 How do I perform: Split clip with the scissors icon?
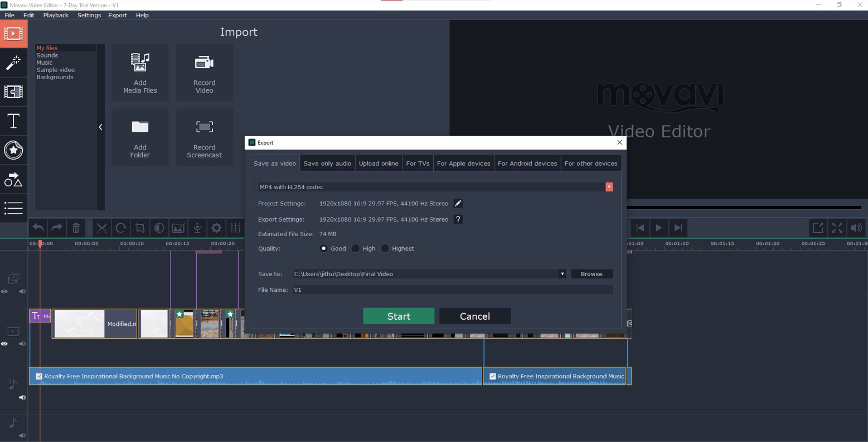101,228
